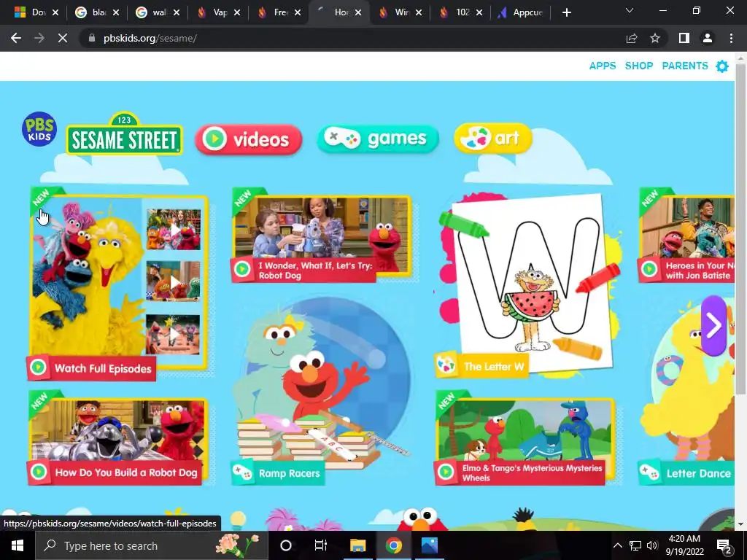The height and width of the screenshot is (560, 747).
Task: Open the Windows Start menu
Action: 18,545
